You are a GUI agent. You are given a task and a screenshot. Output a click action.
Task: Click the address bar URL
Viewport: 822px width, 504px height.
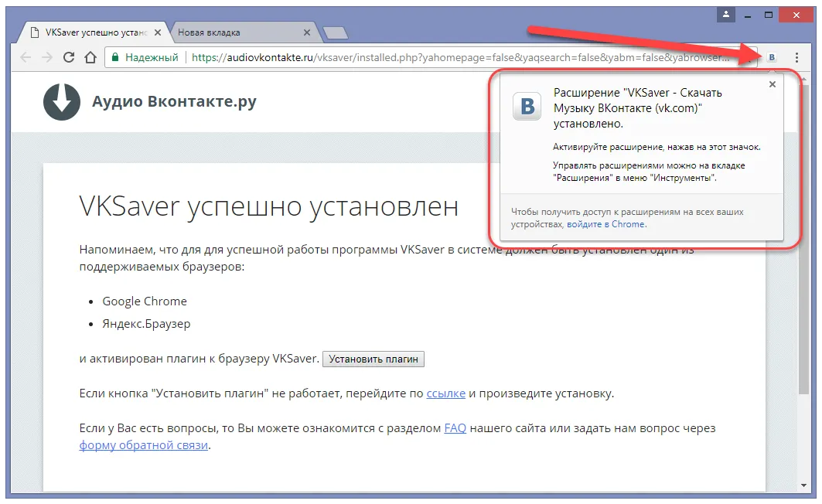pyautogui.click(x=460, y=57)
